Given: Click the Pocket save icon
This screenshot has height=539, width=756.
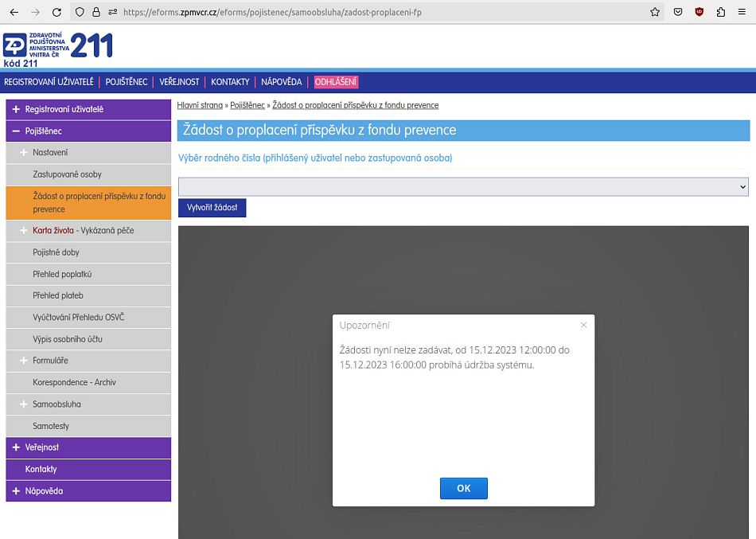Looking at the screenshot, I should 678,12.
